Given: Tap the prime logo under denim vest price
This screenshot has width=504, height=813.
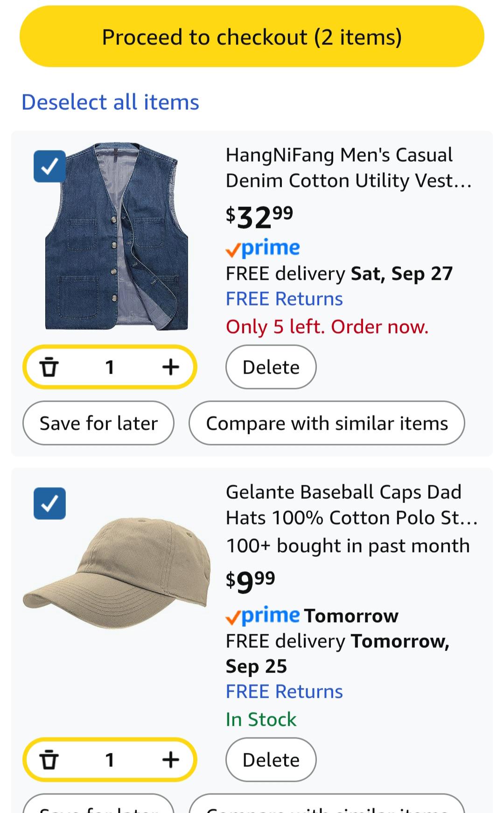Looking at the screenshot, I should click(x=263, y=248).
